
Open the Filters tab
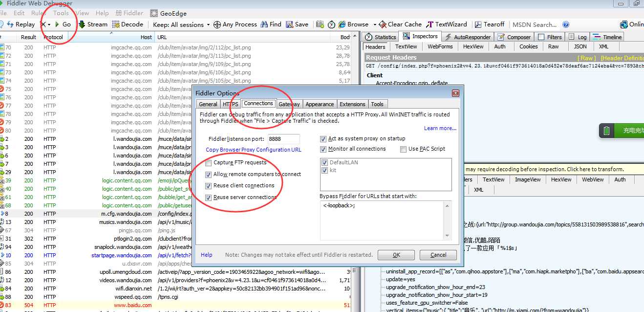(550, 37)
